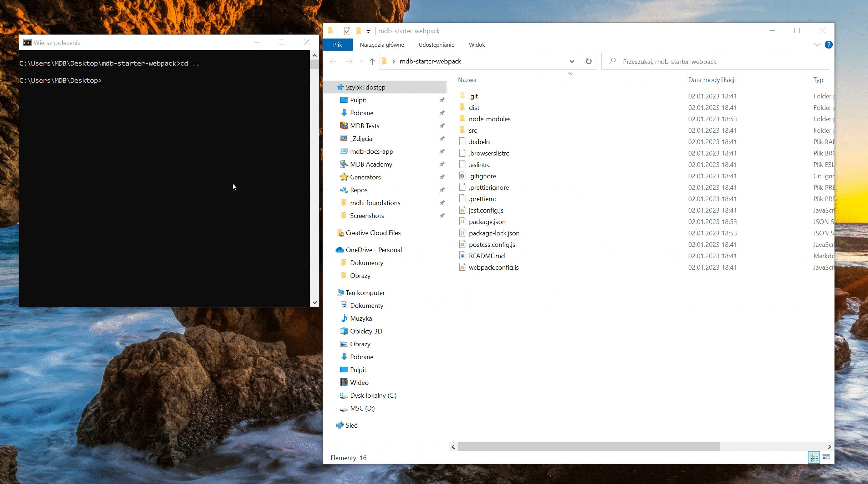Viewport: 868px width, 484px height.
Task: Unpin MDB Tests using pin icon
Action: [442, 126]
